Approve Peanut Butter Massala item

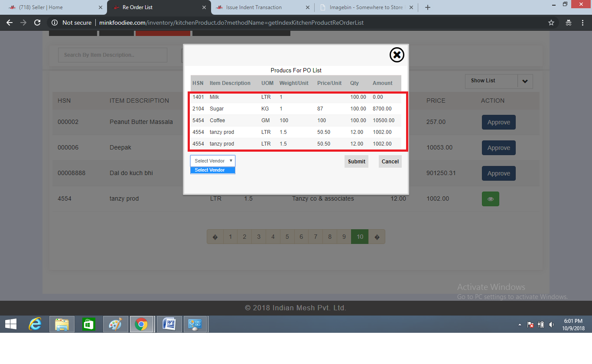pyautogui.click(x=498, y=122)
